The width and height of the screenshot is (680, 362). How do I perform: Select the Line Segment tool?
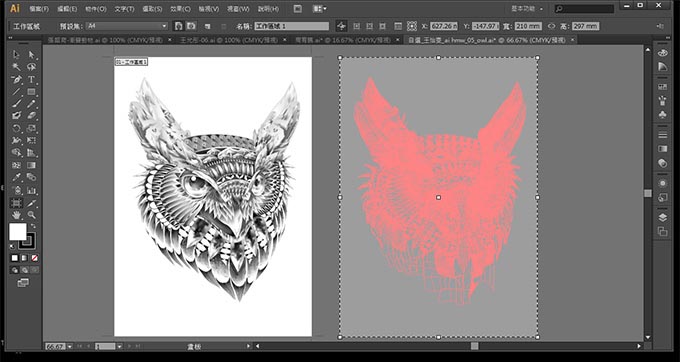pos(16,91)
